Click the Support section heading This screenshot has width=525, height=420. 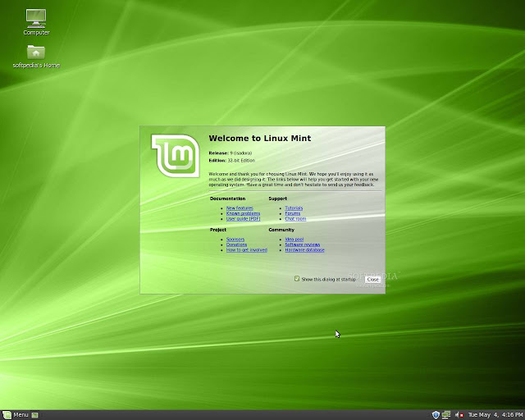point(277,199)
